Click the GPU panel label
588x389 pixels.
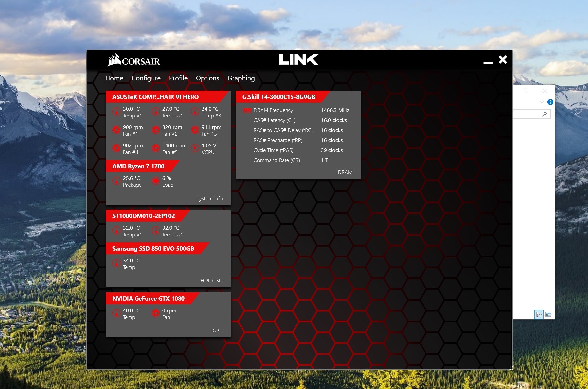pos(218,330)
